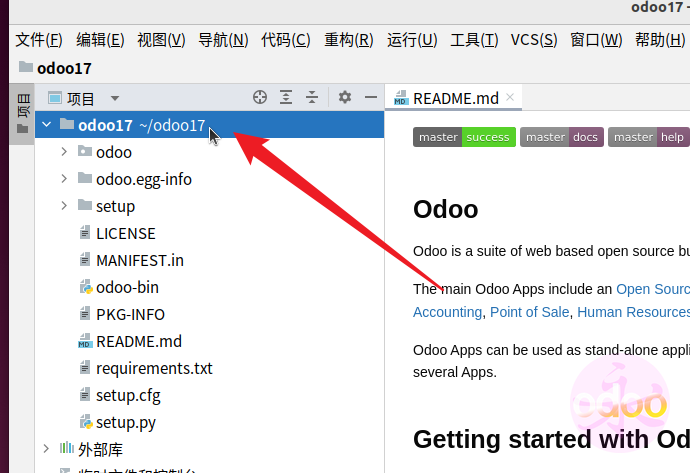Screen dimensions: 690x473
Task: Click the odoo.egg-info folder icon
Action: point(84,178)
